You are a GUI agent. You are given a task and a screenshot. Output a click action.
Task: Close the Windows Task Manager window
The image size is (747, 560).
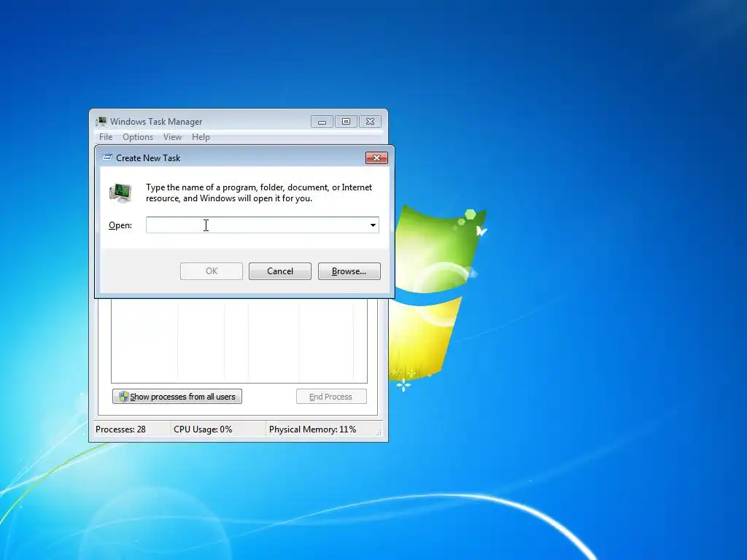coord(370,122)
